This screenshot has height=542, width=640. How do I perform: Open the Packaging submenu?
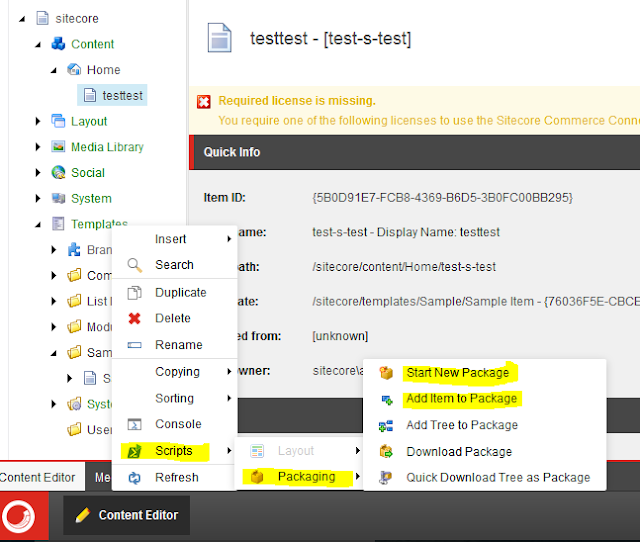point(299,477)
